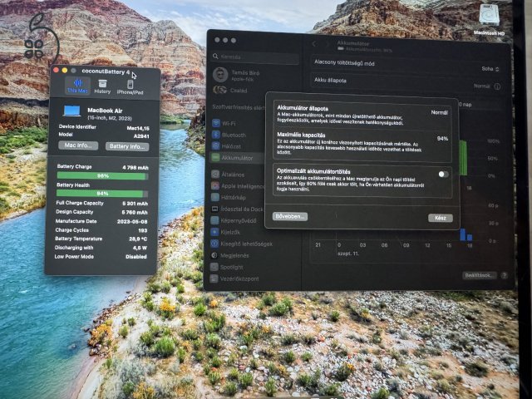Click Akkumulátor állapota Normál value
This screenshot has height=399, width=532.
coord(439,112)
